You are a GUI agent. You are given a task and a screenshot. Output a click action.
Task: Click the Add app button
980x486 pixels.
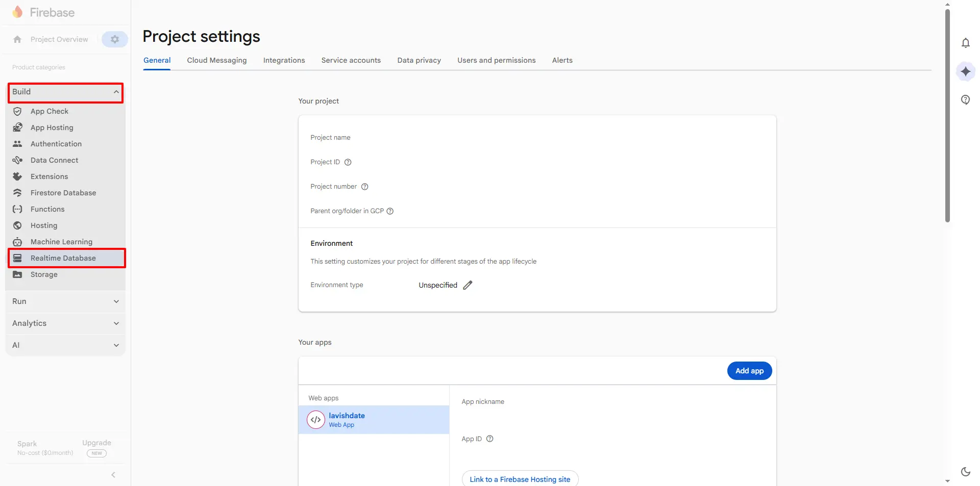click(749, 371)
